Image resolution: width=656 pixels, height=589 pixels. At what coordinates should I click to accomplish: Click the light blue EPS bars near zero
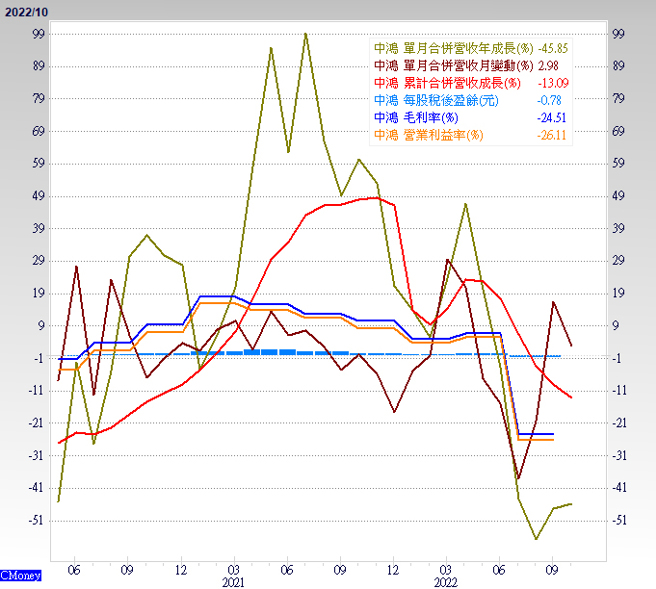pyautogui.click(x=285, y=352)
